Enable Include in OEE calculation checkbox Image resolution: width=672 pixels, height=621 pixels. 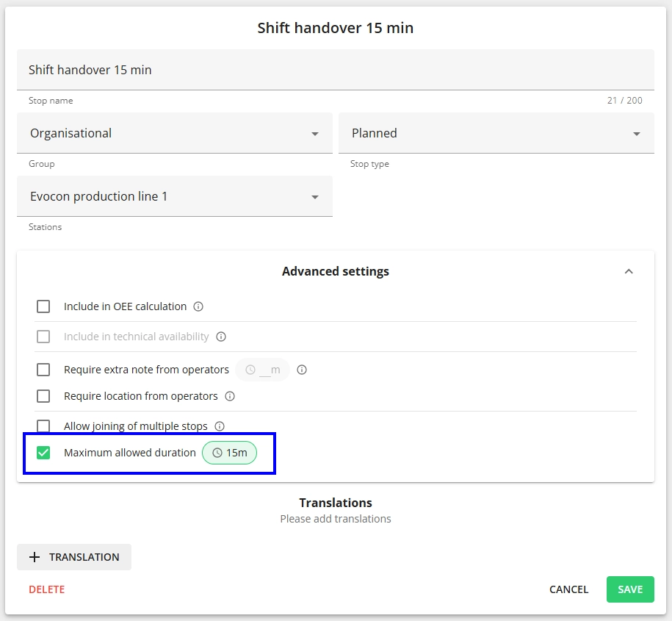click(43, 306)
